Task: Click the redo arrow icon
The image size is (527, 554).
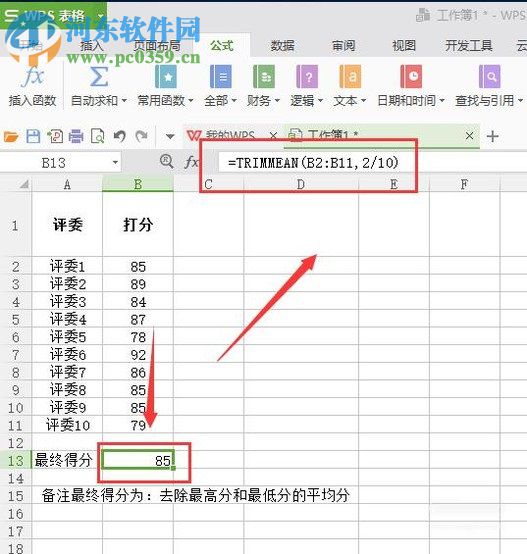Action: point(142,136)
